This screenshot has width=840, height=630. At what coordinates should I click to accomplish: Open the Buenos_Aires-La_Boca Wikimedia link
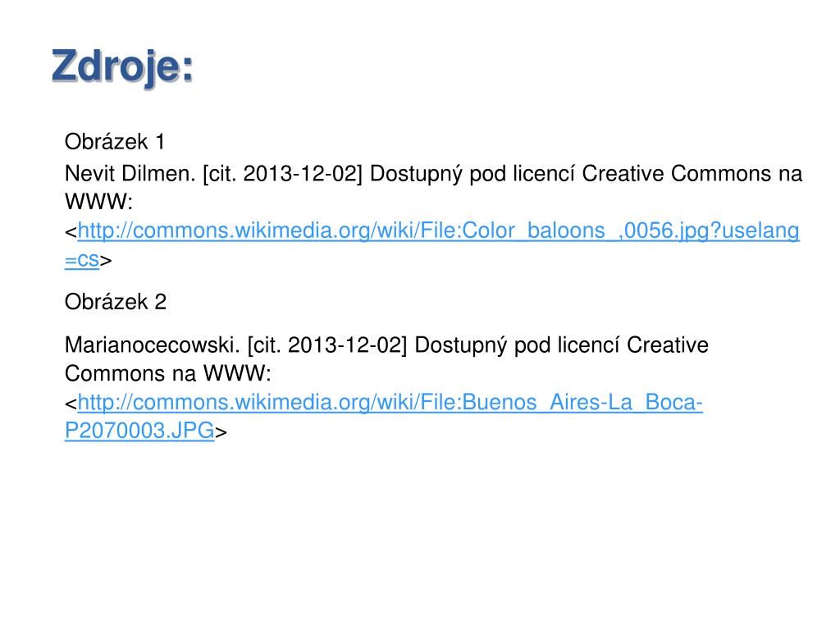tap(390, 403)
